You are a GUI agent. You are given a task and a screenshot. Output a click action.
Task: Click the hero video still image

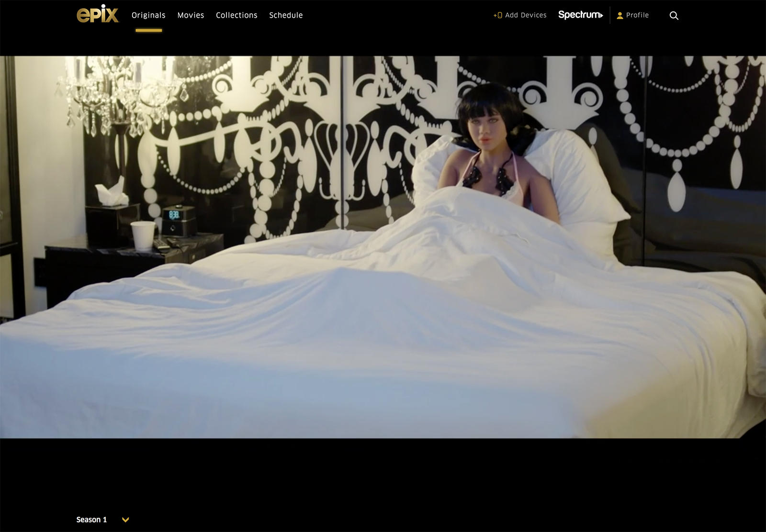coord(383,246)
